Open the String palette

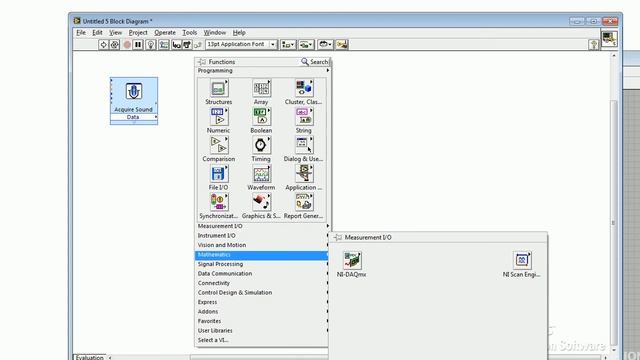(303, 121)
